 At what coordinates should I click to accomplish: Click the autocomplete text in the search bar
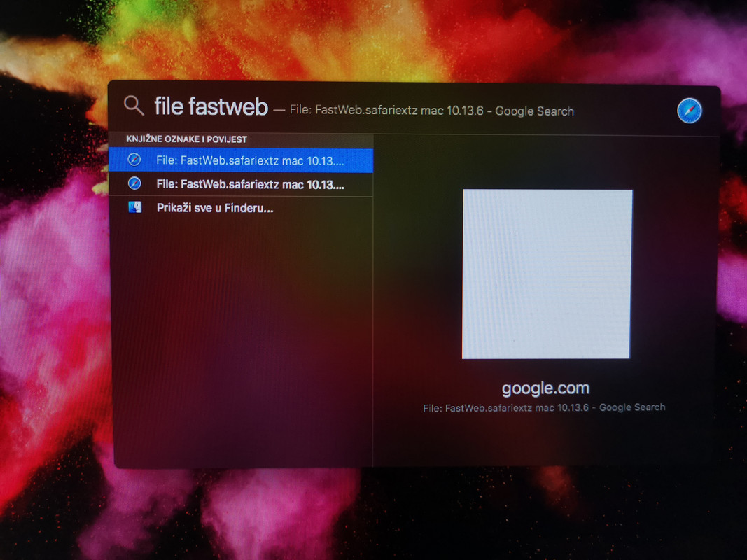[x=432, y=111]
